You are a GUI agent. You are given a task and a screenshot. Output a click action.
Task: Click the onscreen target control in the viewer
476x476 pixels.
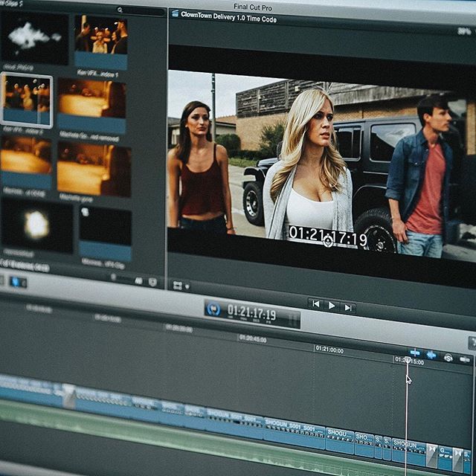tap(328, 241)
